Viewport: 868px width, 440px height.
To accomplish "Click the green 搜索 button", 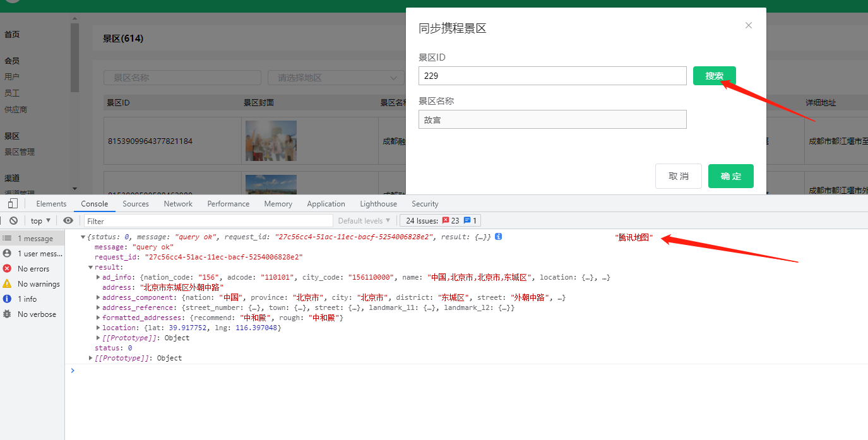I will 715,76.
